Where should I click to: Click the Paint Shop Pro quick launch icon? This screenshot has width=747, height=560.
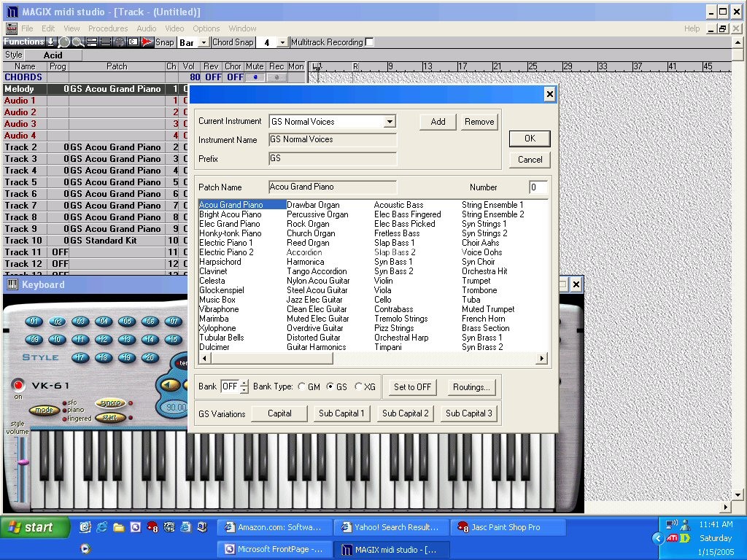click(x=152, y=527)
